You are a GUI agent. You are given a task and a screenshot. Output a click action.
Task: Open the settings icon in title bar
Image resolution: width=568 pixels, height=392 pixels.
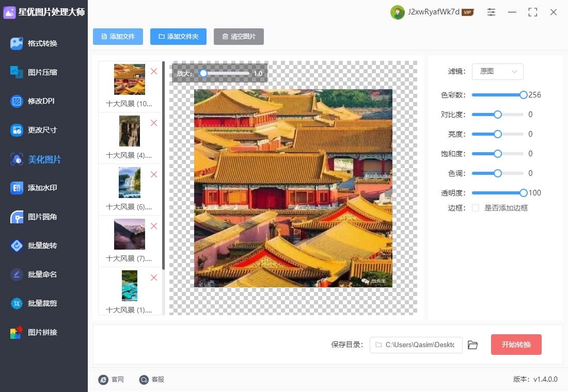(x=491, y=12)
